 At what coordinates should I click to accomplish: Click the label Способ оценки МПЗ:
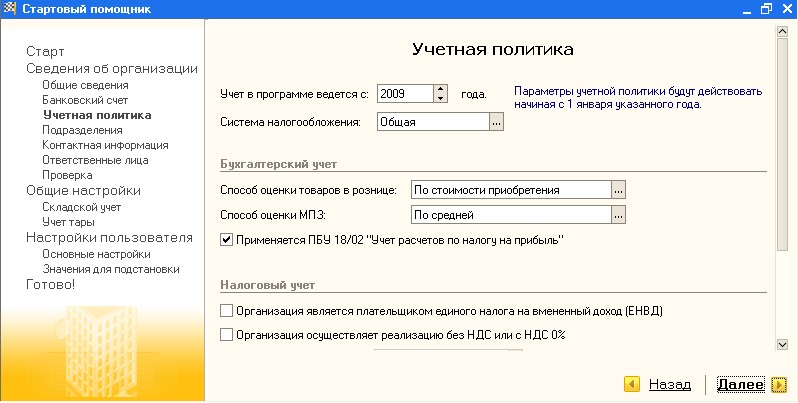(x=273, y=215)
